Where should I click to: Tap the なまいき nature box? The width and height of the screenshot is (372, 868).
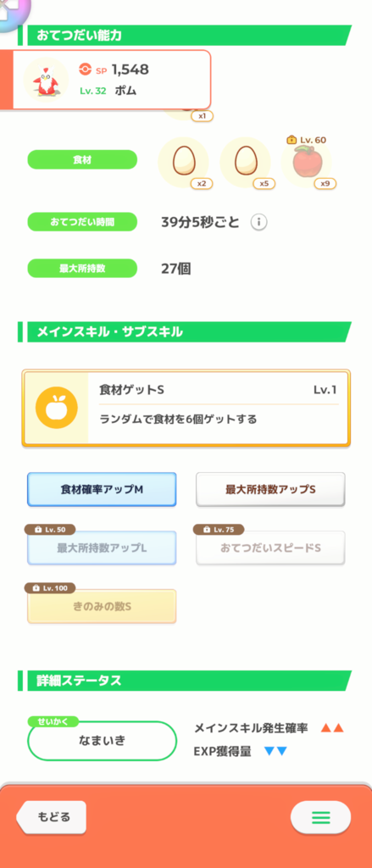pos(102,741)
